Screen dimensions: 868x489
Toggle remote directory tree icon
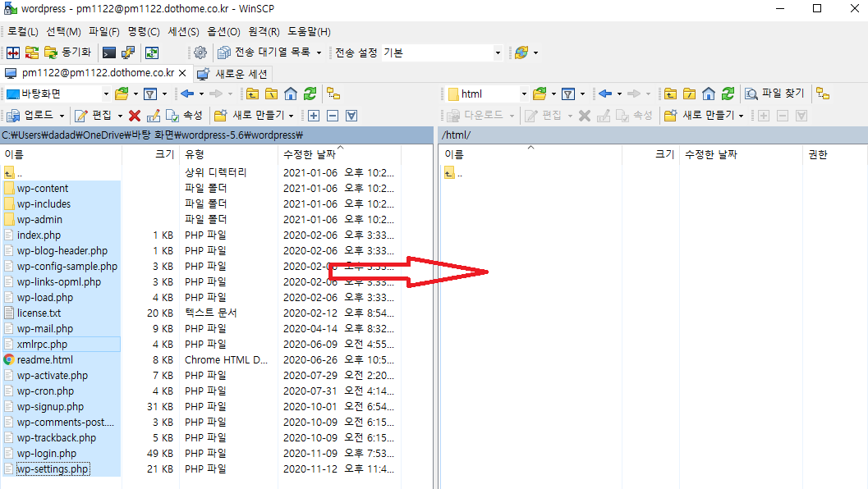click(x=823, y=94)
